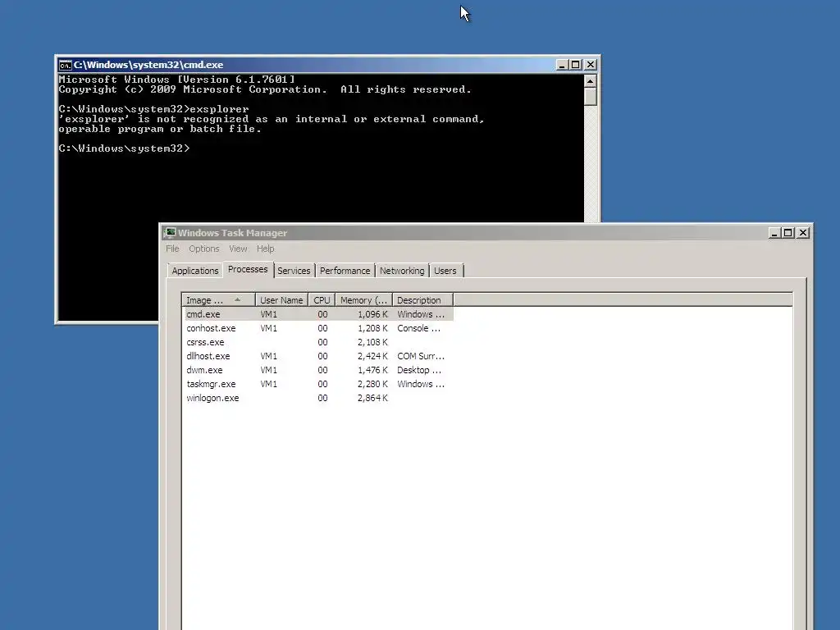Click the 2,424 K memory value
This screenshot has width=840, height=630.
tap(372, 356)
